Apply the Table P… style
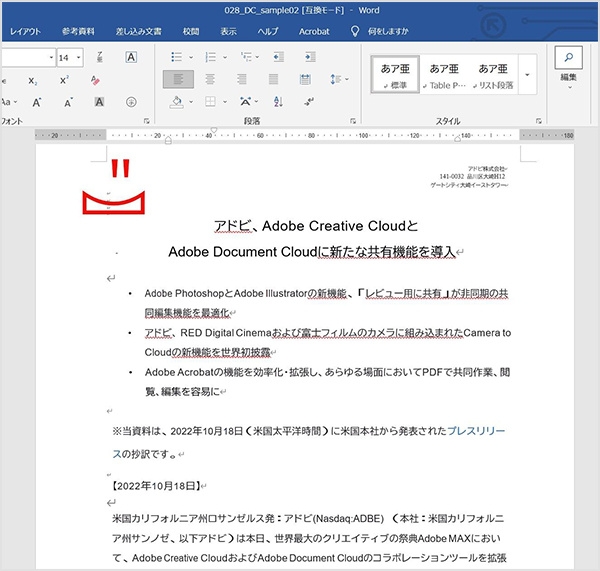 pos(444,75)
